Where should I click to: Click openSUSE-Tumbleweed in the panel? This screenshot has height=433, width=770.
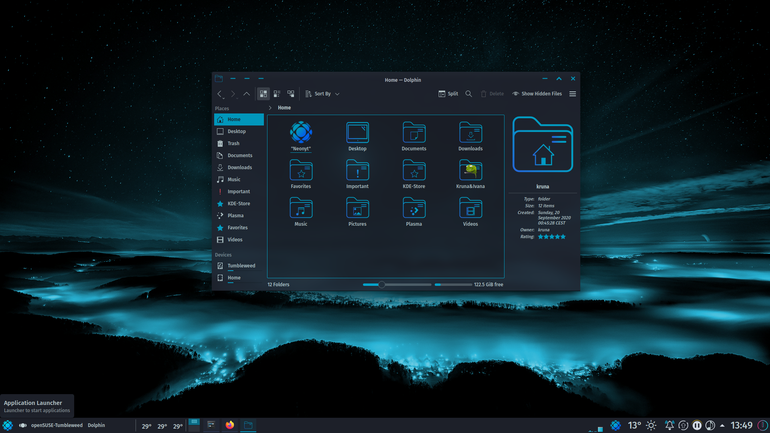pyautogui.click(x=56, y=426)
